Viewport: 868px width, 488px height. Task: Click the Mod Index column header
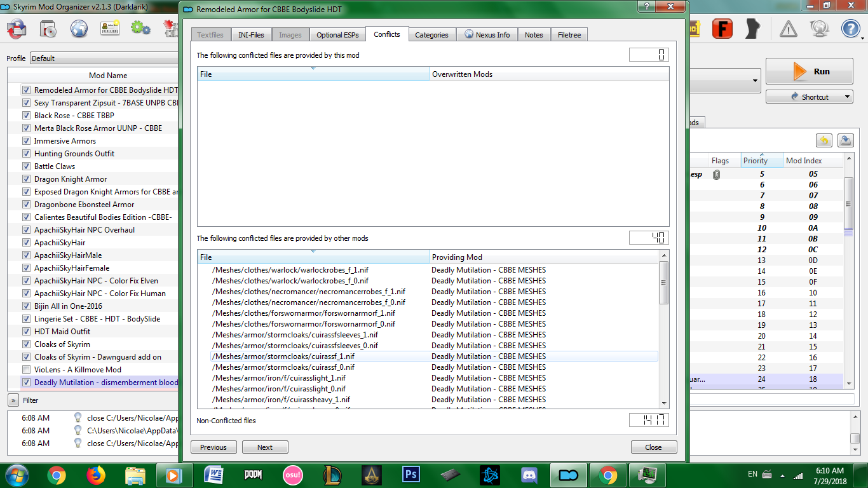(813, 161)
